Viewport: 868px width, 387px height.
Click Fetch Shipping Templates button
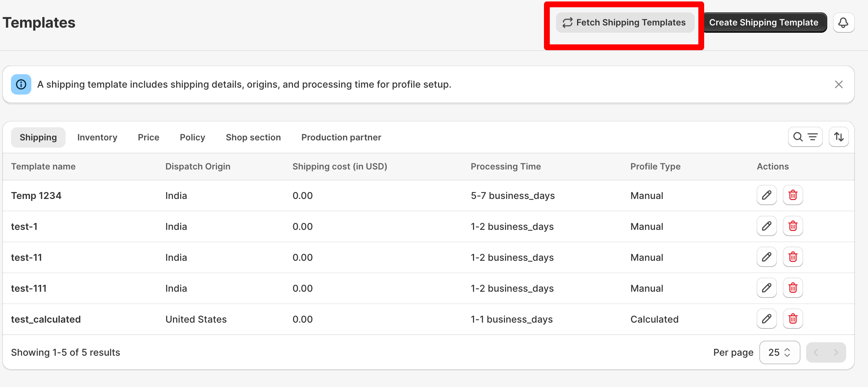point(625,23)
